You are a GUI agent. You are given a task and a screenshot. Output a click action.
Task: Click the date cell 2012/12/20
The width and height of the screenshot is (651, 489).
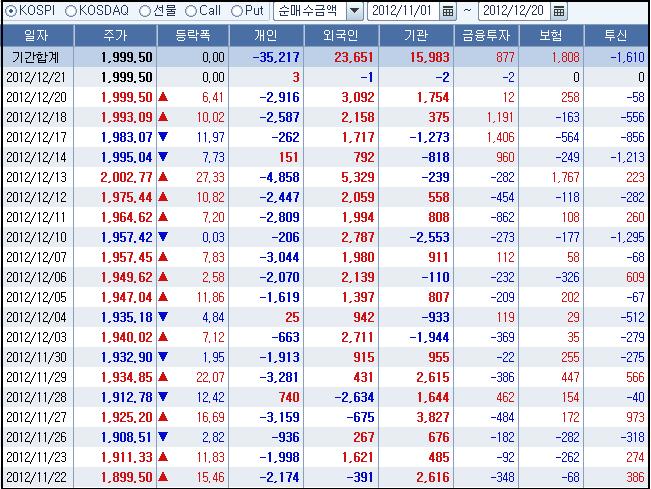pos(37,97)
